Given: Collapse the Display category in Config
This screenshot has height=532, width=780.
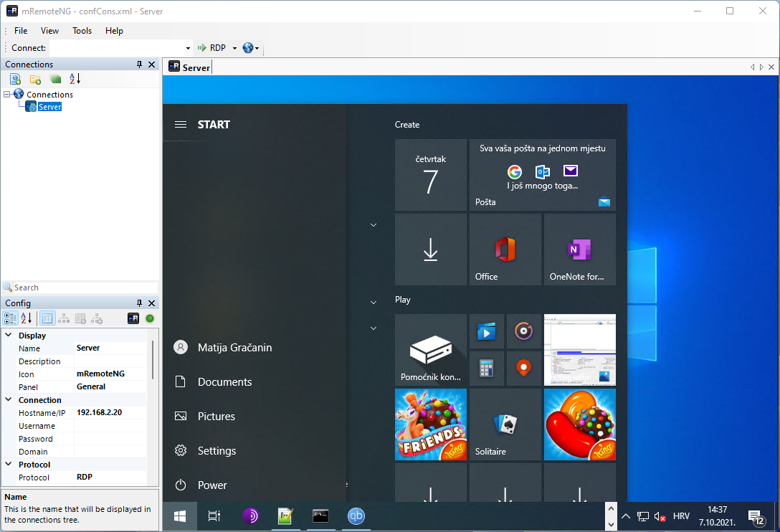Looking at the screenshot, I should [x=9, y=336].
